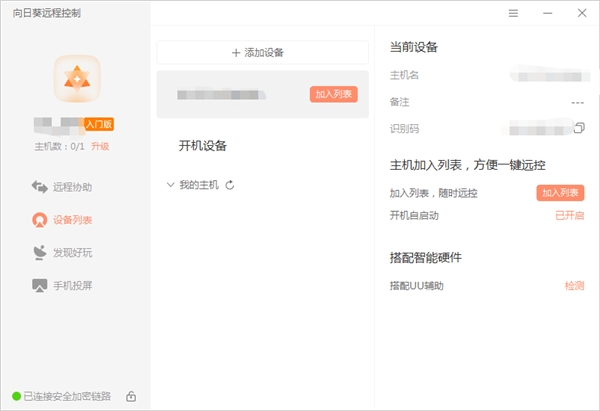Refresh the 我的主机 list
This screenshot has height=411, width=600.
pos(230,185)
